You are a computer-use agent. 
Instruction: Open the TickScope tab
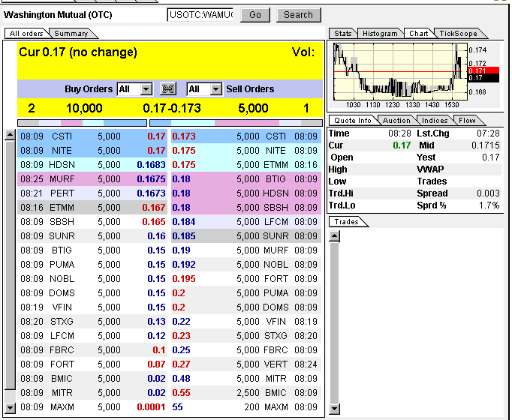459,34
